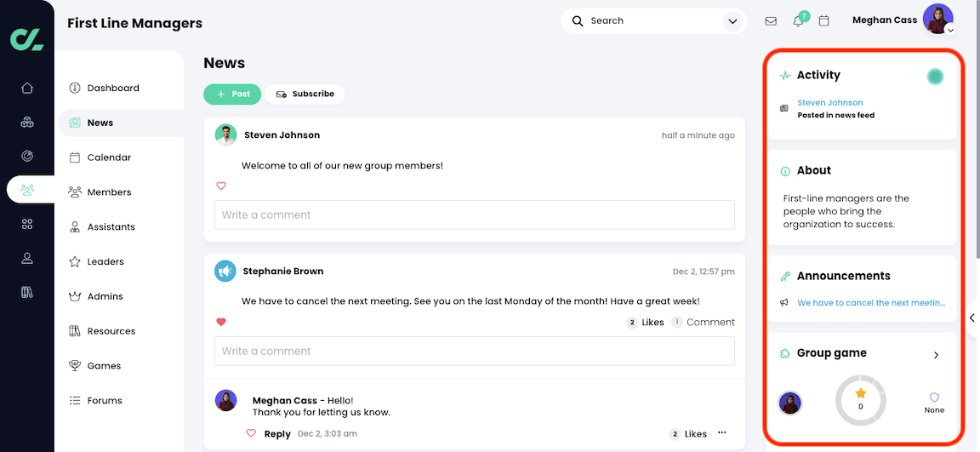
Task: Click Meghan Cass profile photo in header
Action: point(937,19)
